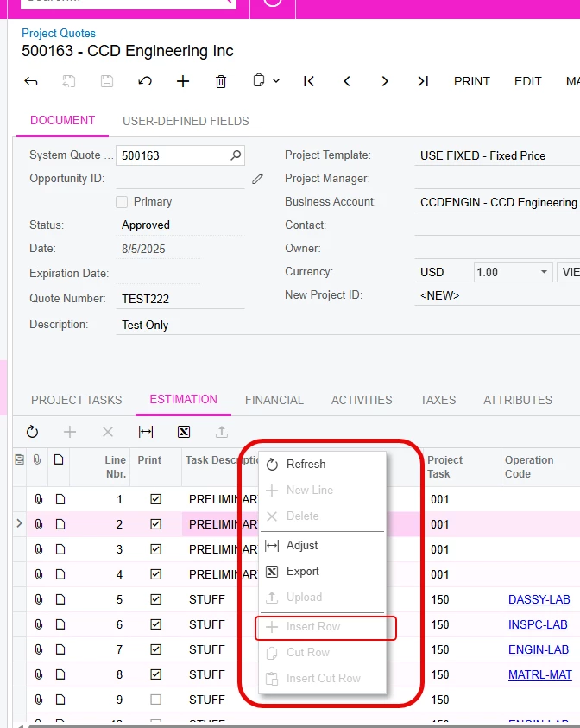This screenshot has width=580, height=728.
Task: Click the Expiration Date field
Action: tap(158, 274)
